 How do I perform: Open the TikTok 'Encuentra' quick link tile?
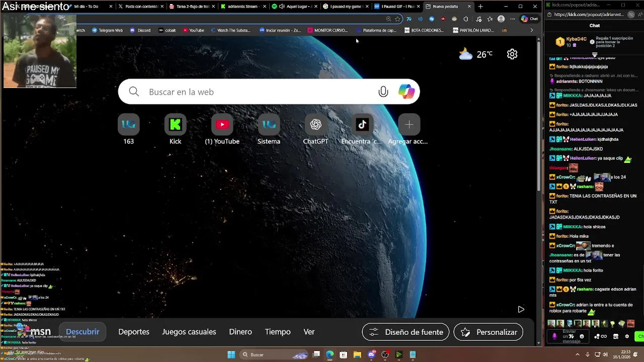[x=362, y=129]
